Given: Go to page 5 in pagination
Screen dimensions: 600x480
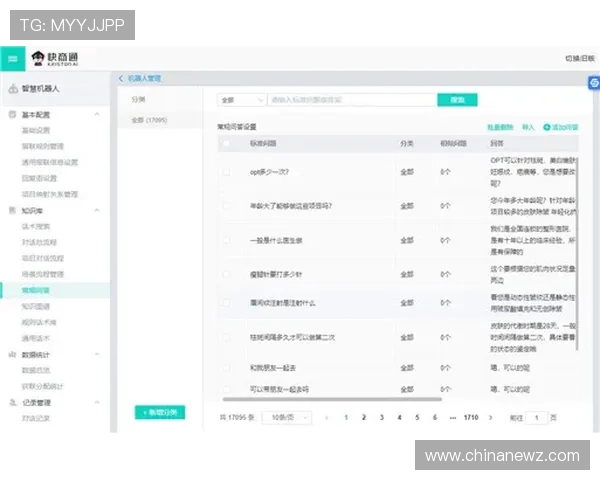Looking at the screenshot, I should point(417,418).
